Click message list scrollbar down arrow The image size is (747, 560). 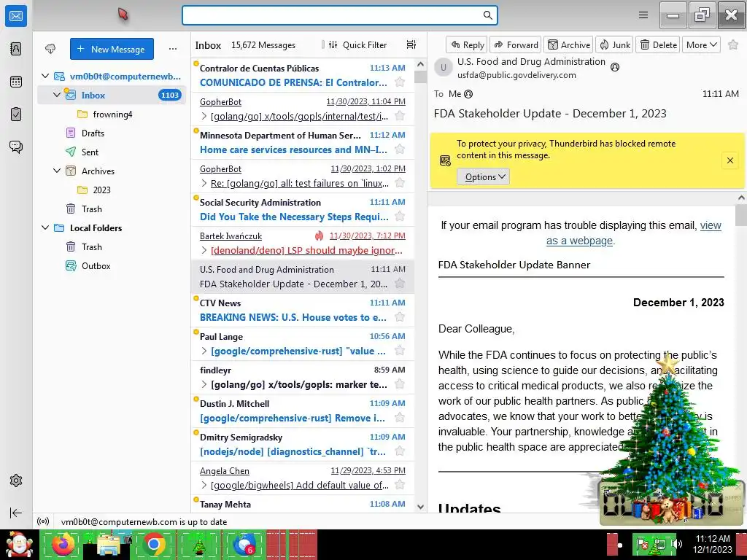click(x=421, y=507)
